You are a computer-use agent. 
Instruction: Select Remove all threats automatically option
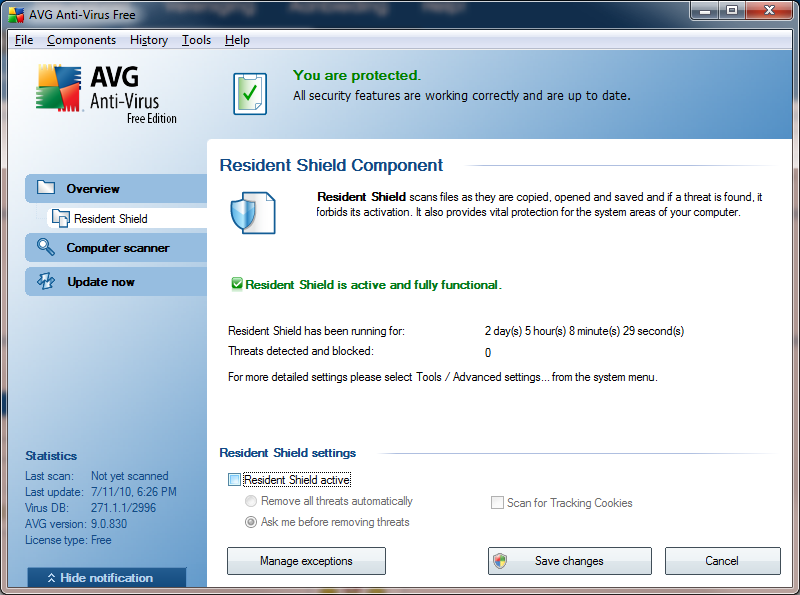(x=251, y=501)
